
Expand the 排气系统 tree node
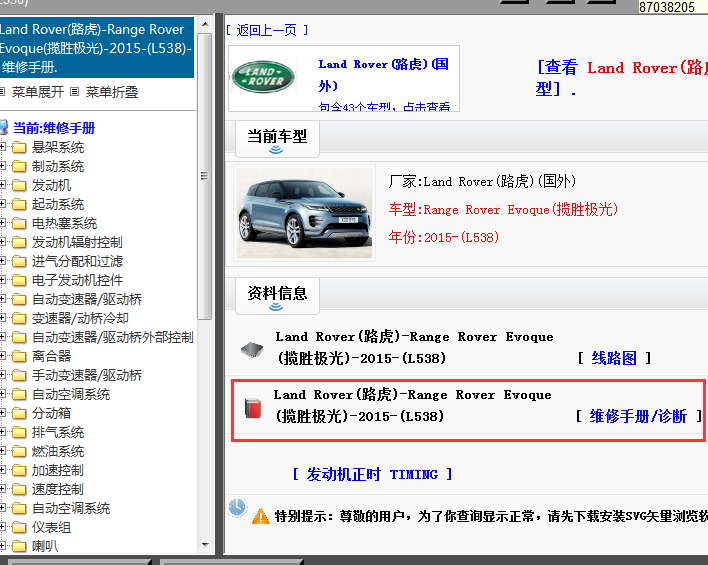click(2, 432)
